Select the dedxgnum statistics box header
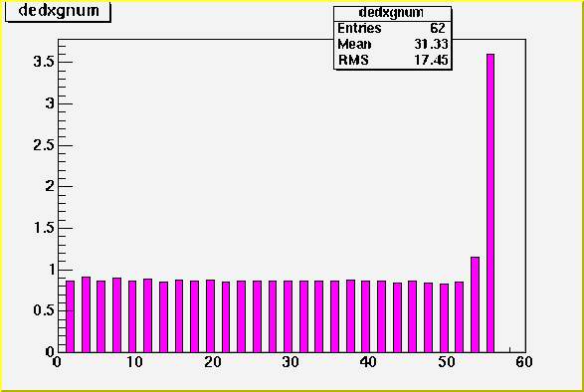This screenshot has height=392, width=584. point(392,13)
